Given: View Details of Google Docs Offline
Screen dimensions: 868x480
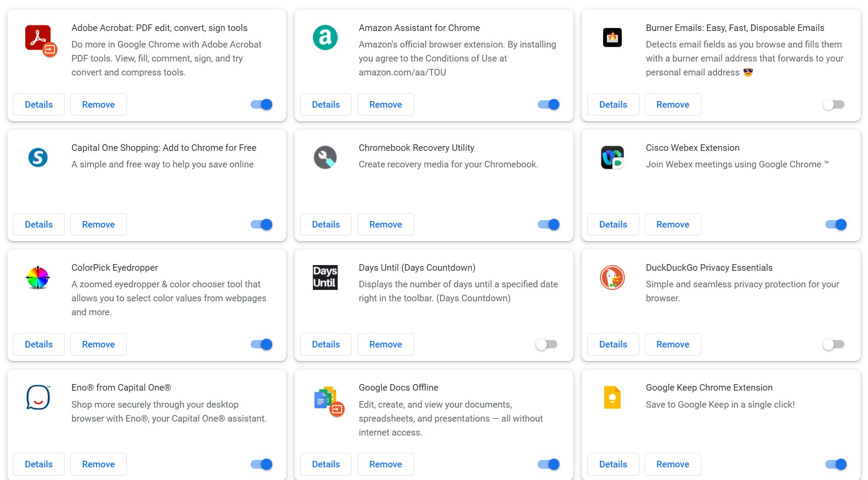Looking at the screenshot, I should [326, 464].
